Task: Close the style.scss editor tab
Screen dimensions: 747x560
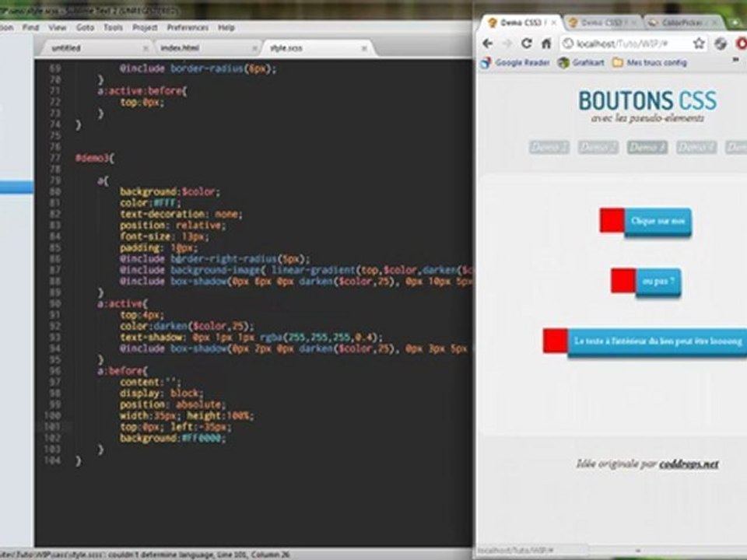Action: point(364,48)
